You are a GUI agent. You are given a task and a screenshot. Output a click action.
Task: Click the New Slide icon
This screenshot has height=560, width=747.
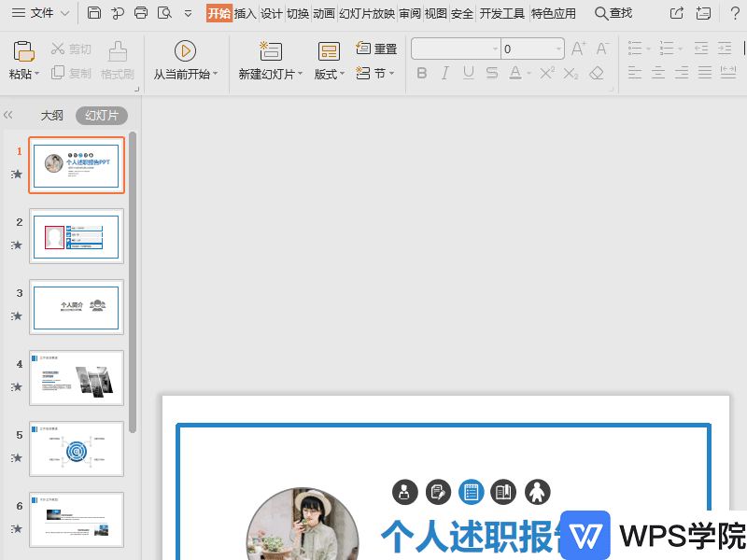[271, 51]
